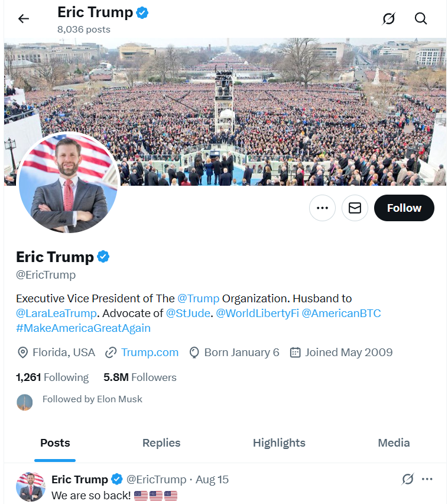
Task: Open the large profile picture
Action: (69, 182)
